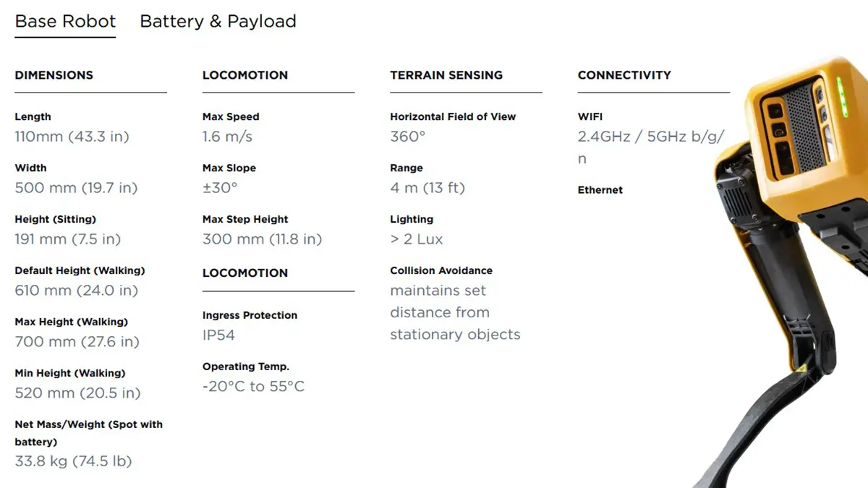The image size is (868, 488).
Task: Click the Collision Avoidance label
Action: (441, 270)
